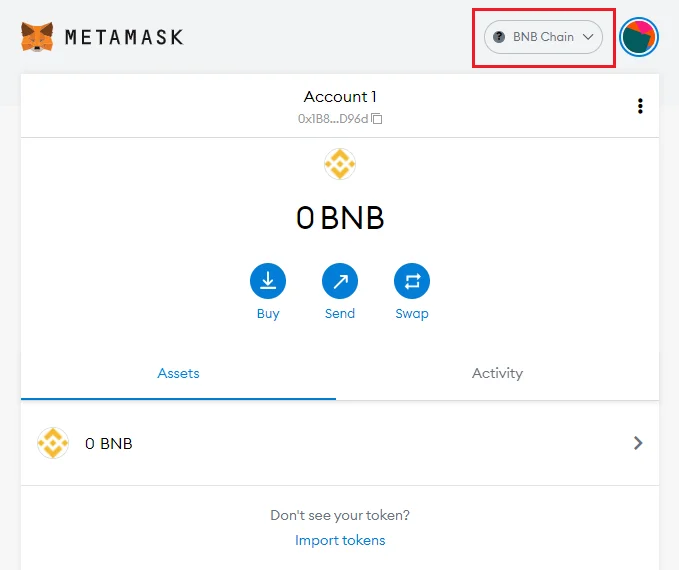Screen dimensions: 679x570
Task: Click the METAMASK wordmark text
Action: click(124, 37)
